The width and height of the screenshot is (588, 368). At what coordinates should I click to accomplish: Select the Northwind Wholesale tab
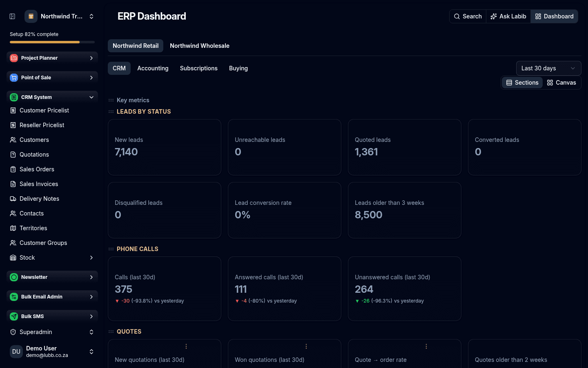200,46
